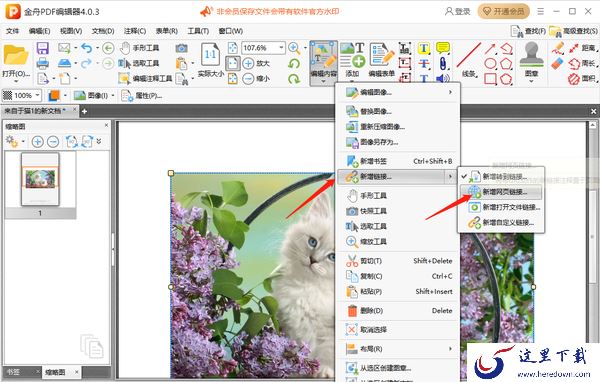Image resolution: width=600 pixels, height=382 pixels.
Task: Expand the 添加 dropdown button
Action: 352,81
